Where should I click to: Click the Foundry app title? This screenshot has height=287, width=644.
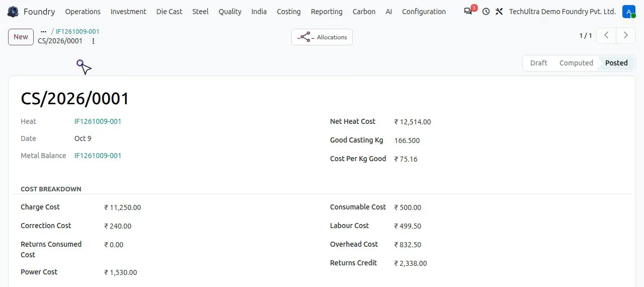[39, 12]
